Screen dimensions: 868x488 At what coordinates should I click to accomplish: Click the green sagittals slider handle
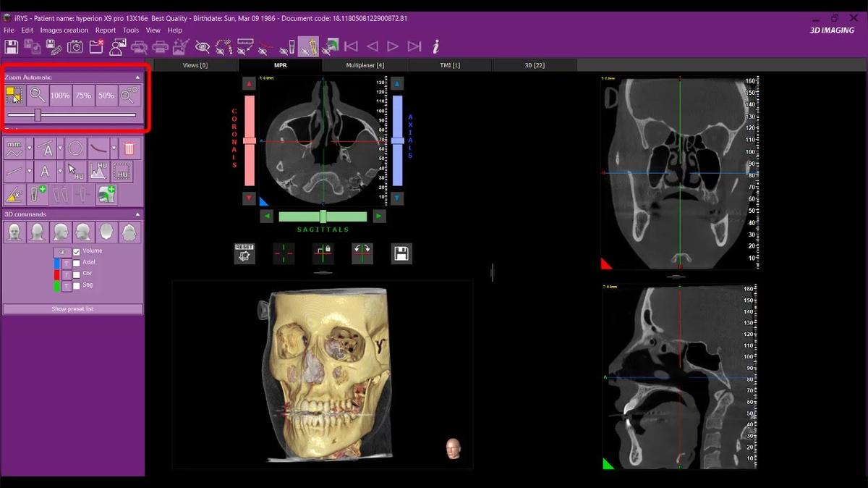pyautogui.click(x=323, y=216)
